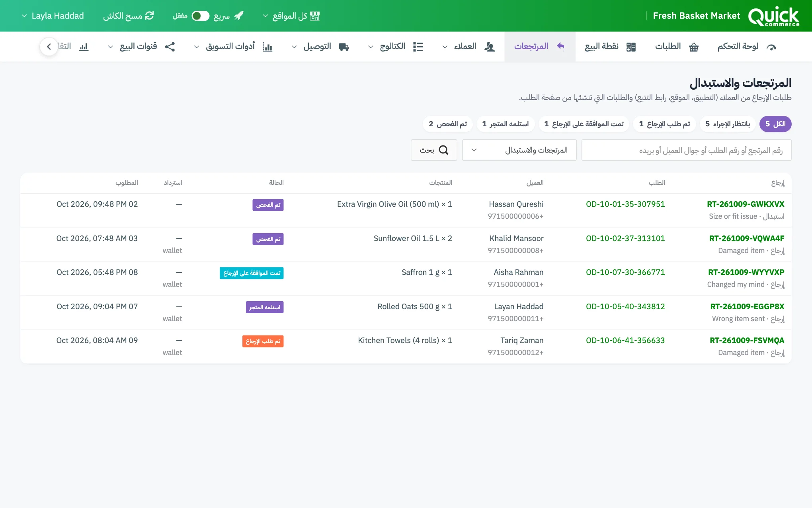Viewport: 812px width, 508px height.
Task: Open return RT-261009-WYYVXP
Action: pos(746,272)
